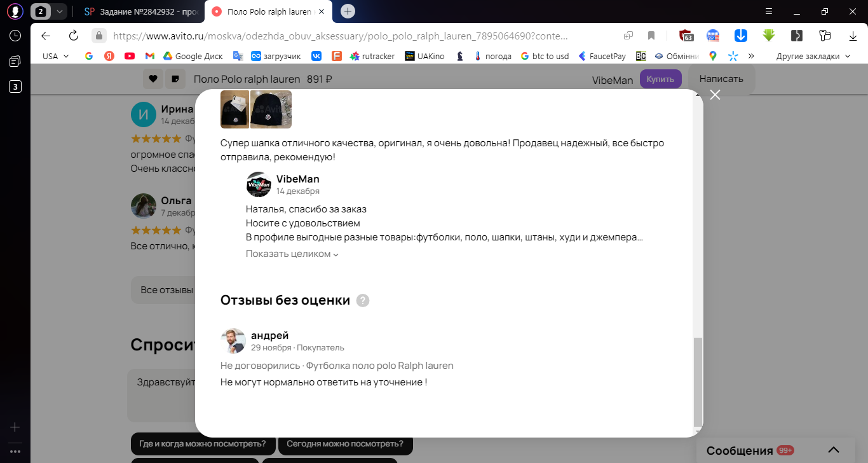This screenshot has width=868, height=463.
Task: Open the first hat photo thumbnail
Action: (234, 109)
